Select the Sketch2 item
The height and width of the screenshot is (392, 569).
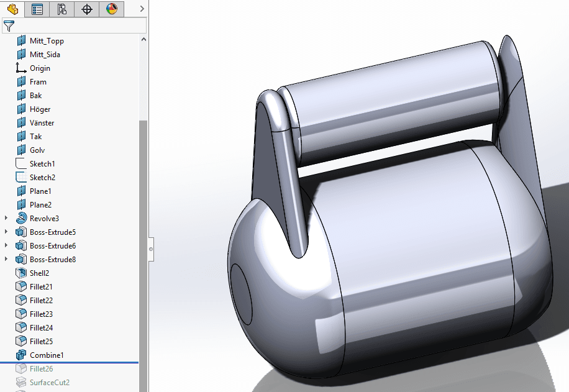point(42,178)
